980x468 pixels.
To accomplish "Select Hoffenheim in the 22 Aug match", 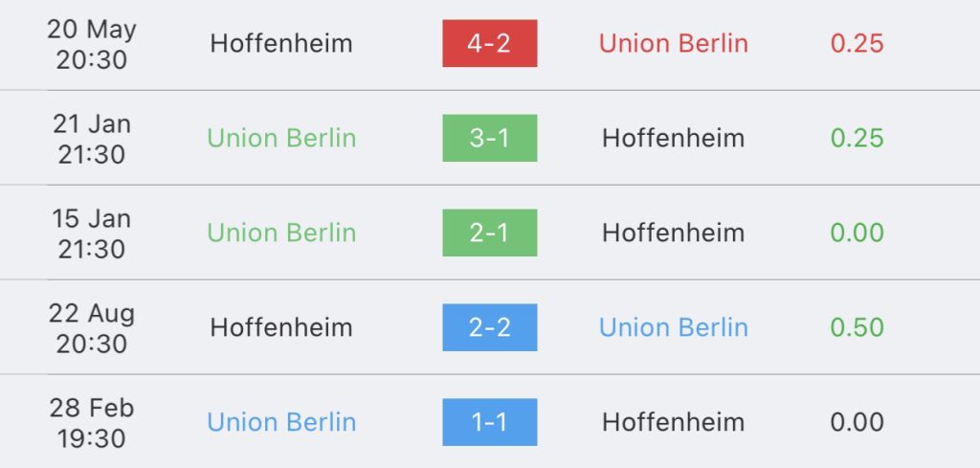I will point(281,327).
